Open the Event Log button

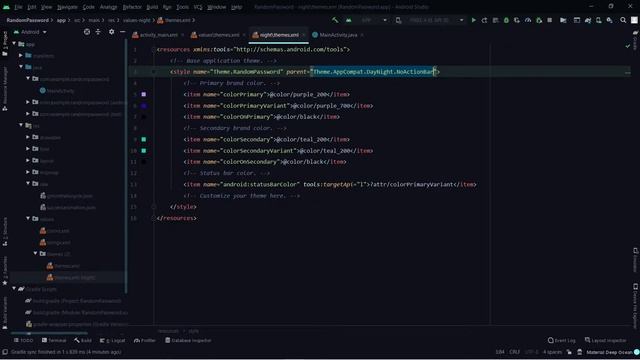(x=562, y=340)
